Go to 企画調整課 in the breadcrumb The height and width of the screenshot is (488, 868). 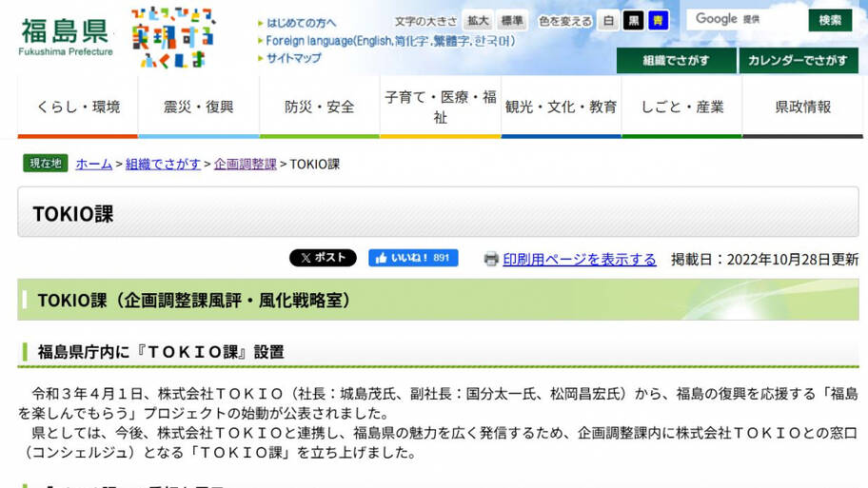click(x=246, y=164)
